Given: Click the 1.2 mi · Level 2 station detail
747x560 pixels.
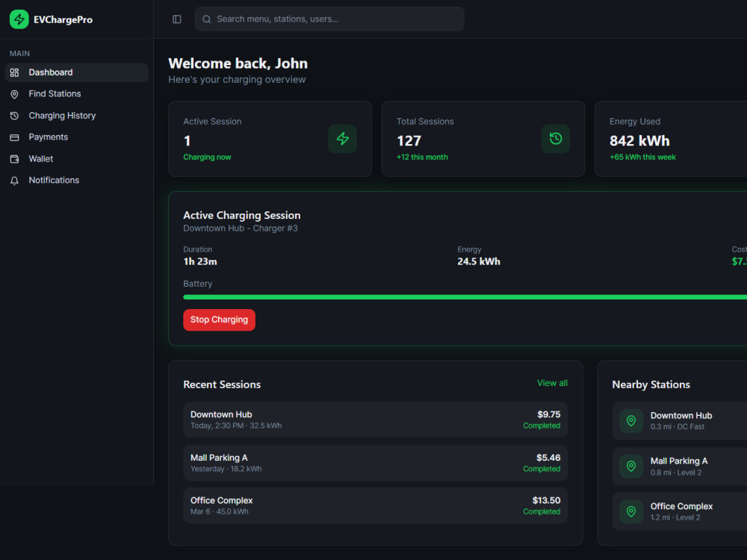Looking at the screenshot, I should 675,517.
